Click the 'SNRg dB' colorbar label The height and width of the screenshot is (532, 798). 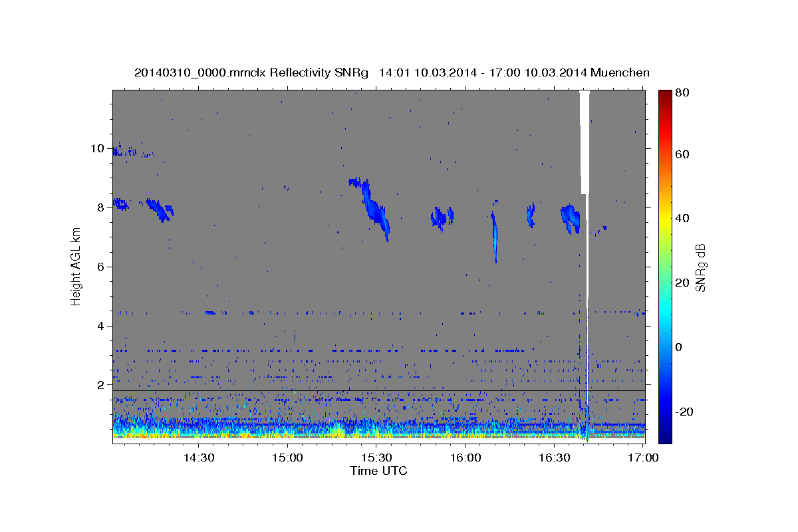click(700, 267)
